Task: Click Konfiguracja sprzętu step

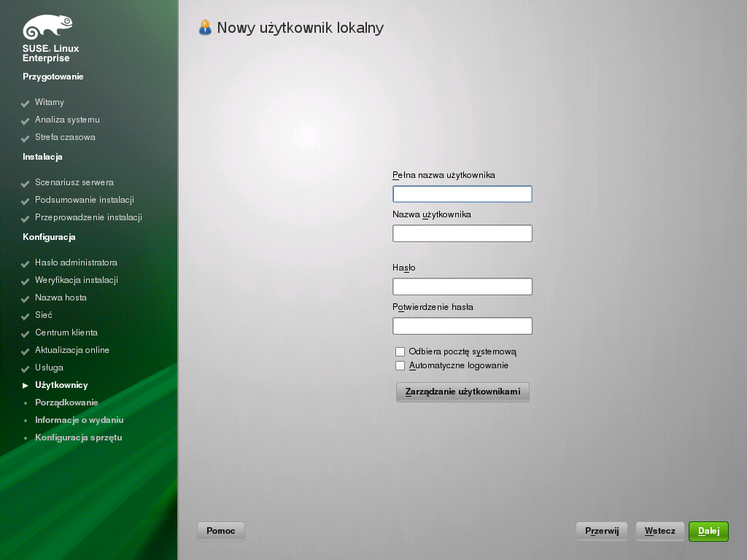Action: pos(79,437)
